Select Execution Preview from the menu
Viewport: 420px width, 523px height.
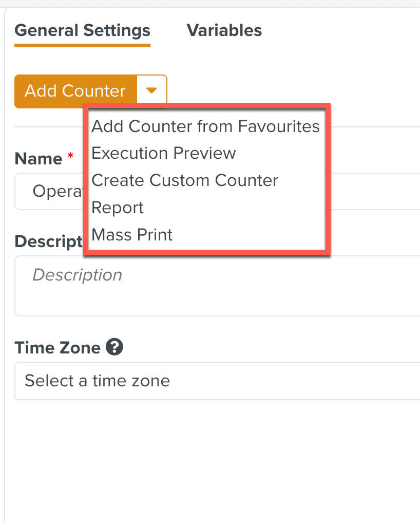pos(164,153)
